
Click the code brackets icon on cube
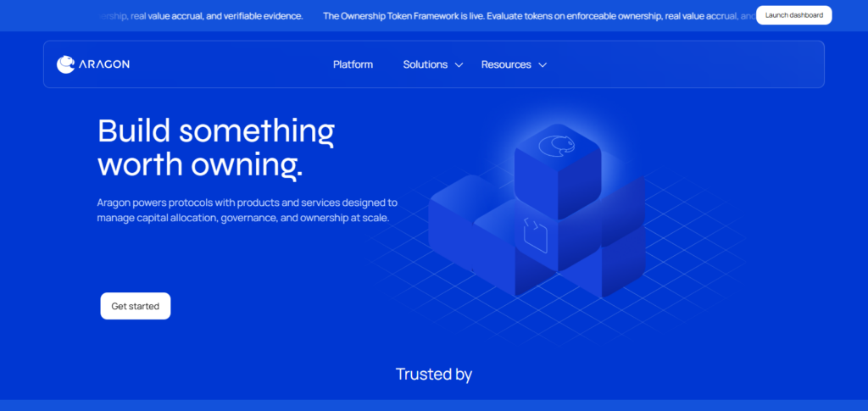(536, 236)
